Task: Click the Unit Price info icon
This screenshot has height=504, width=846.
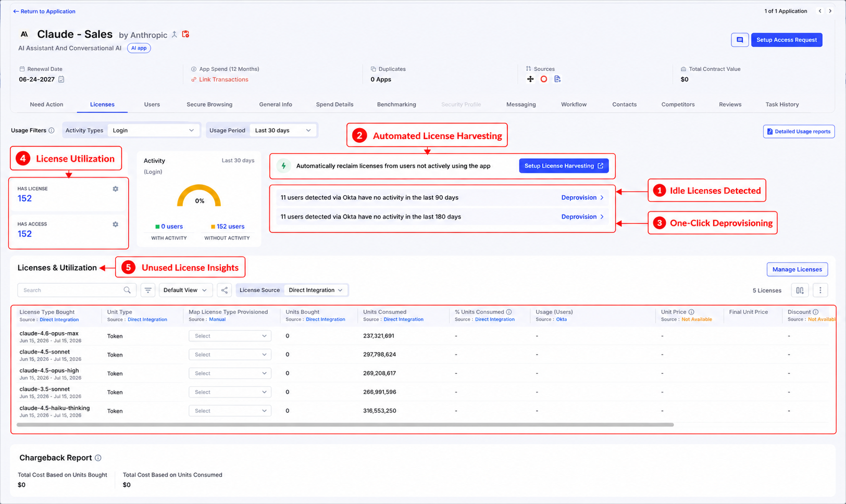Action: click(x=691, y=312)
